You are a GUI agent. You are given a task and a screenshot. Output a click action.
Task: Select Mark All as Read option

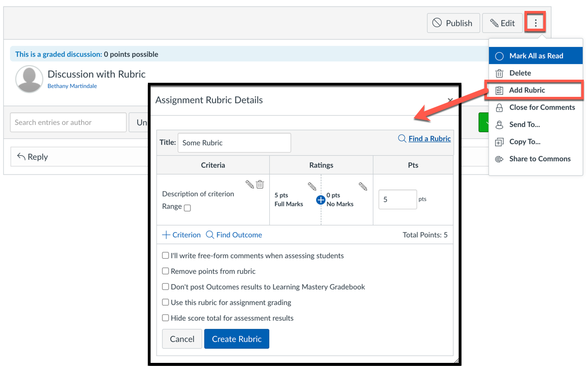point(535,56)
